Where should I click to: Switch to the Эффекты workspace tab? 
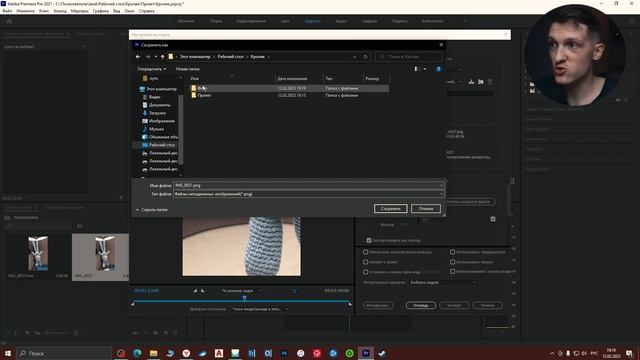click(312, 21)
